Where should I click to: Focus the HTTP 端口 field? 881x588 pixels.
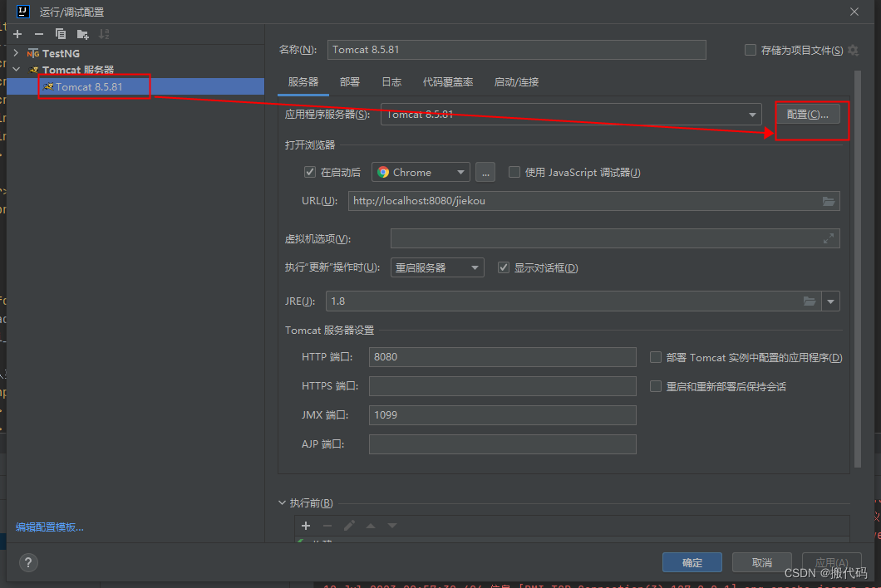pos(502,357)
